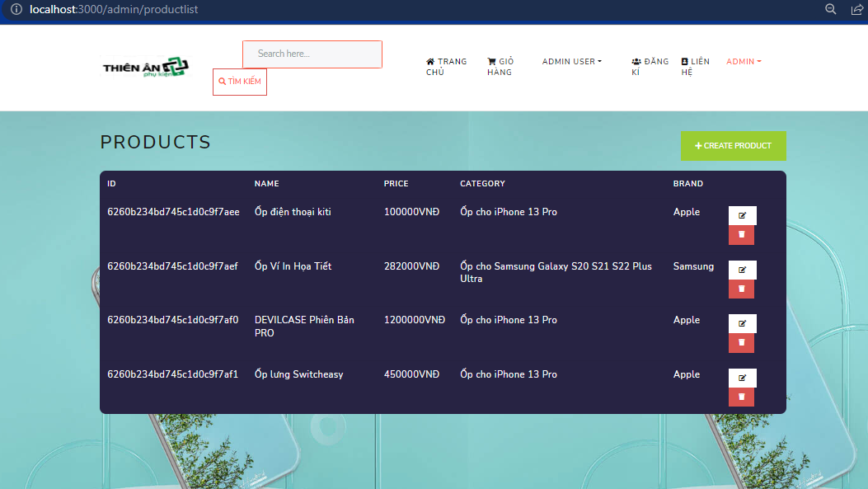Click the Thiên Ân store logo

point(146,67)
